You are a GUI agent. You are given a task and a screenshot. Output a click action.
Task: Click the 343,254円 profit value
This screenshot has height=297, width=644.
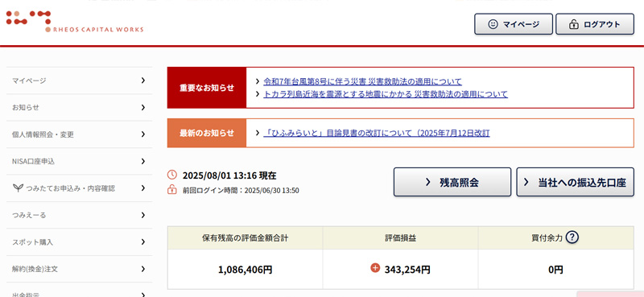(x=407, y=270)
